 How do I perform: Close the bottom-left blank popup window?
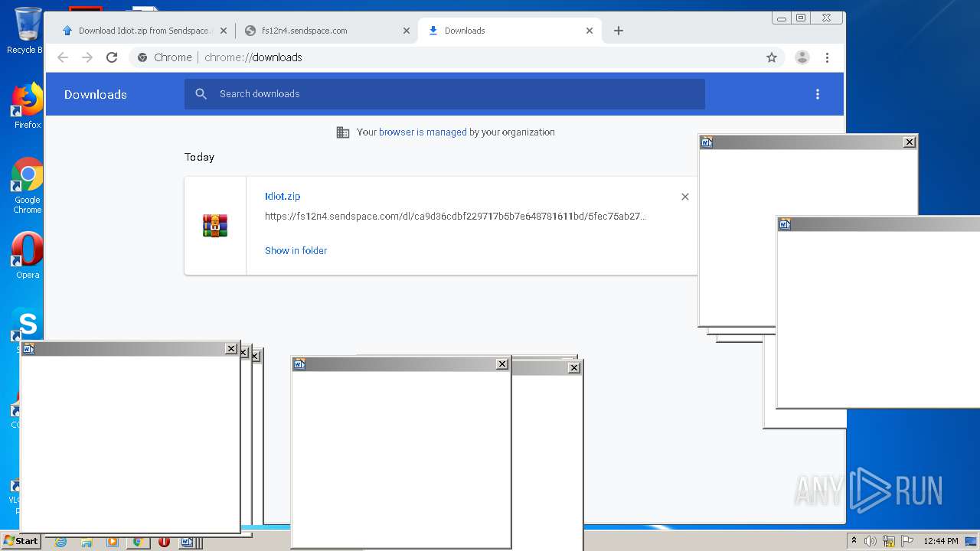231,349
